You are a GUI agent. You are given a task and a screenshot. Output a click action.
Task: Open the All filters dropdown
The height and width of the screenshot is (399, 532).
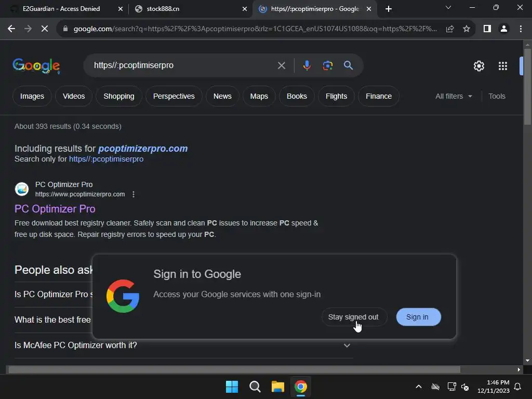pyautogui.click(x=454, y=96)
